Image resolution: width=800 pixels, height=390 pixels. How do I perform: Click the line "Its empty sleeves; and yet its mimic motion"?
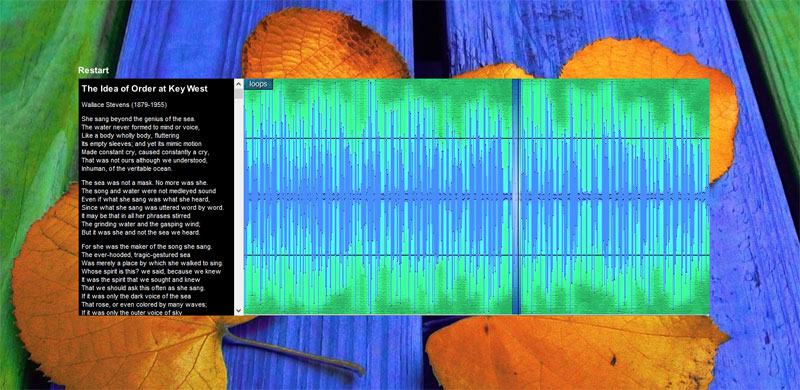(x=142, y=144)
